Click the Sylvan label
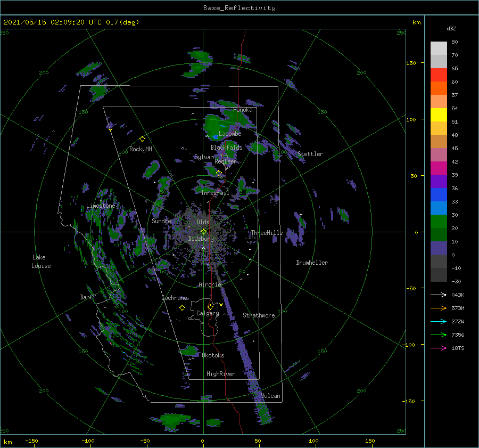Image resolution: width=479 pixels, height=448 pixels. [x=204, y=157]
